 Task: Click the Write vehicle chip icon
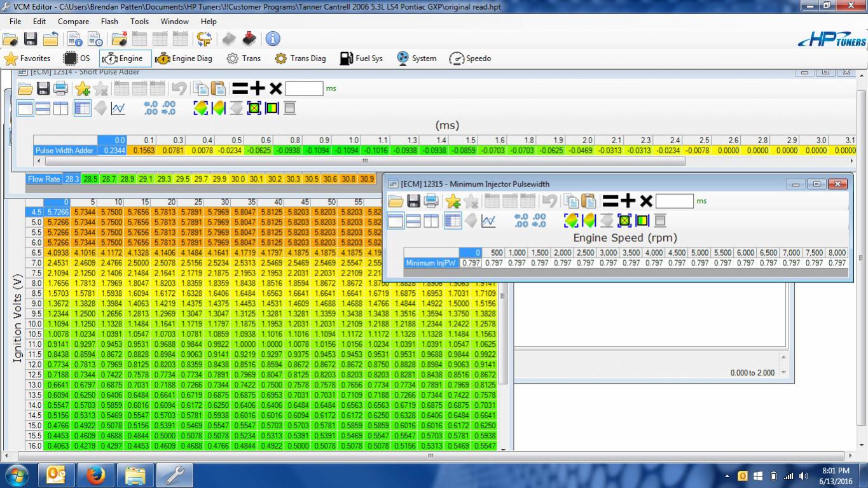point(249,39)
